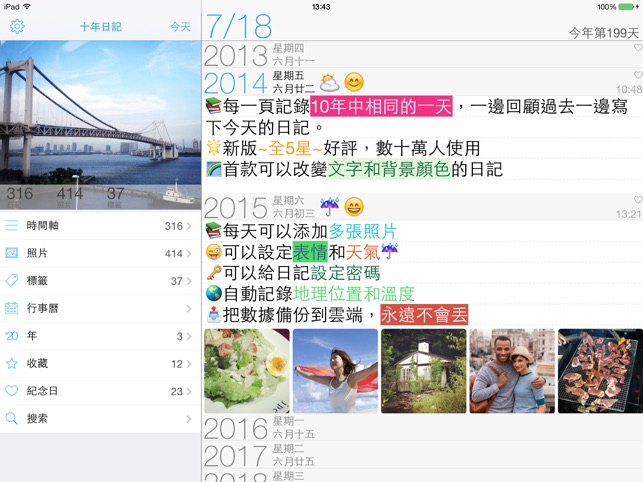Select the 照片 menu row

coord(100,253)
